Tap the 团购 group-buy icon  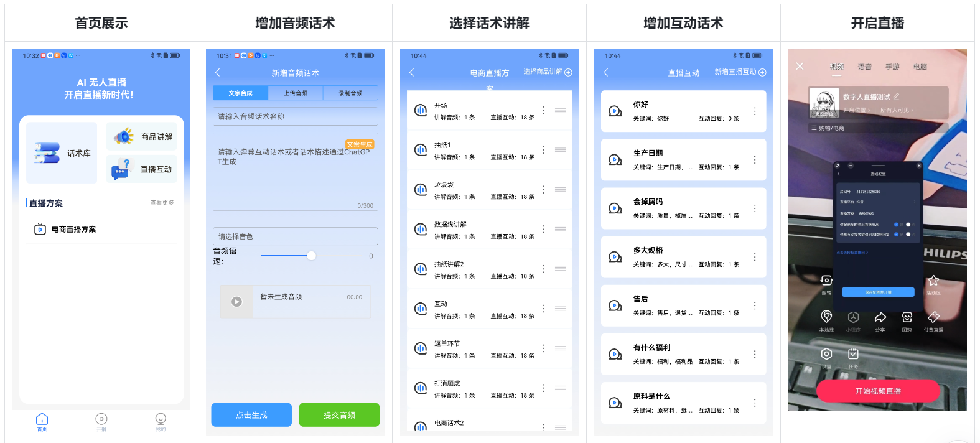click(x=907, y=317)
